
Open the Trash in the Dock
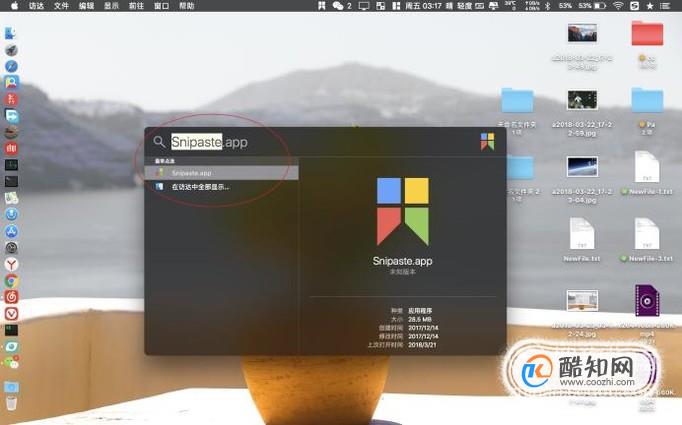pos(11,403)
